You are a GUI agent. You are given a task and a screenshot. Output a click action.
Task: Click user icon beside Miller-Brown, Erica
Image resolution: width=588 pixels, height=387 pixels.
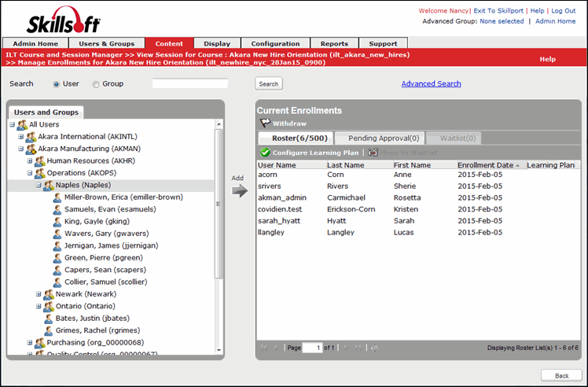[57, 197]
